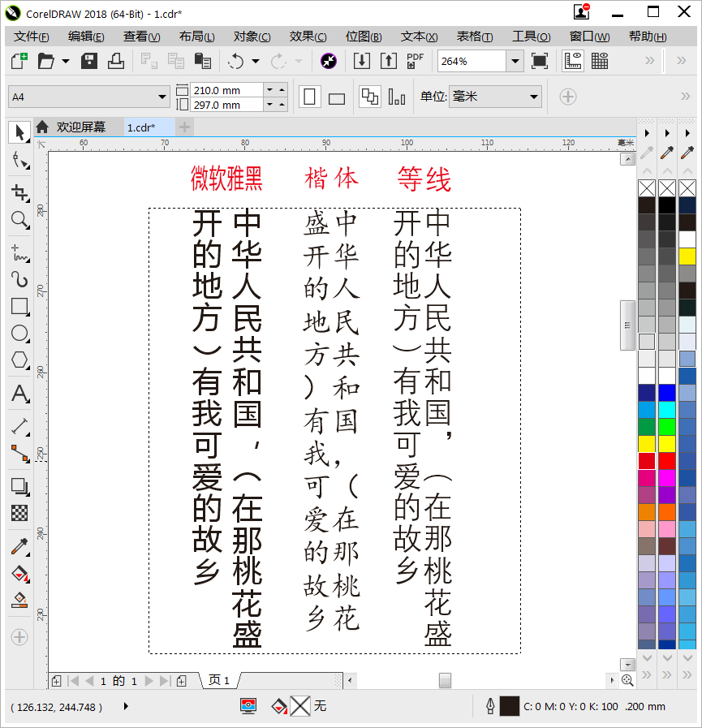The image size is (702, 728).
Task: Select the Interactive Fill tool
Action: [x=19, y=574]
